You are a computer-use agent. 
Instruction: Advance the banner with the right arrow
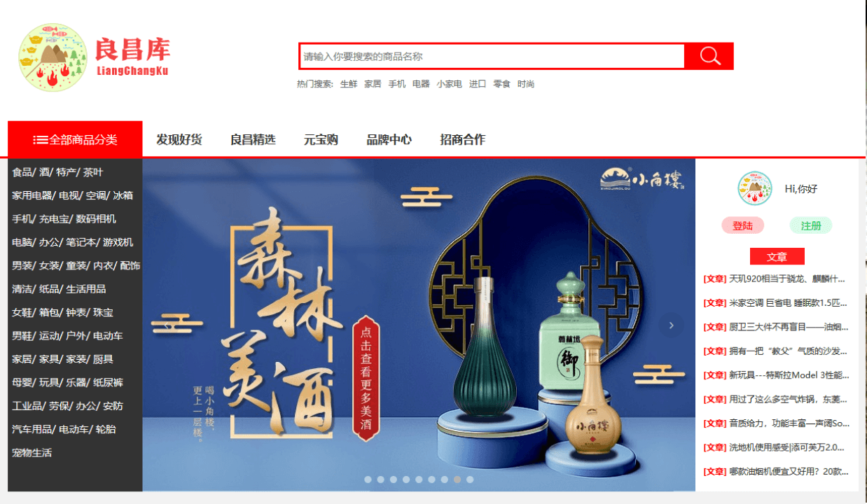pos(671,325)
